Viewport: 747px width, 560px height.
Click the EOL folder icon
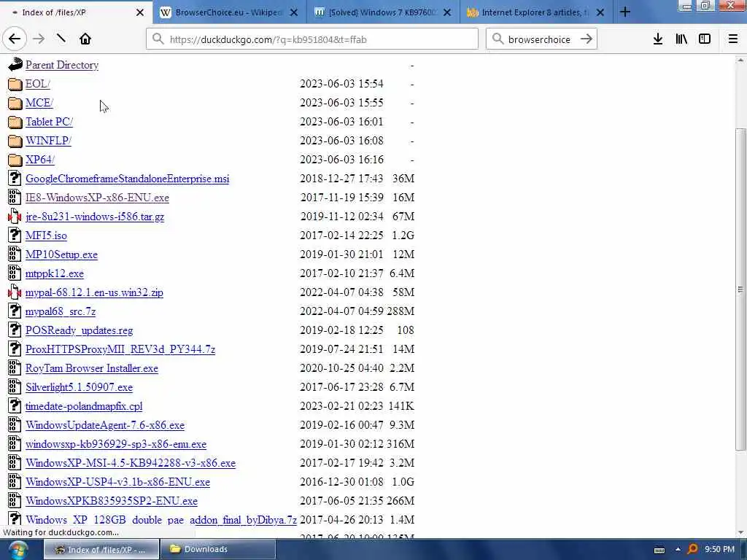(15, 84)
